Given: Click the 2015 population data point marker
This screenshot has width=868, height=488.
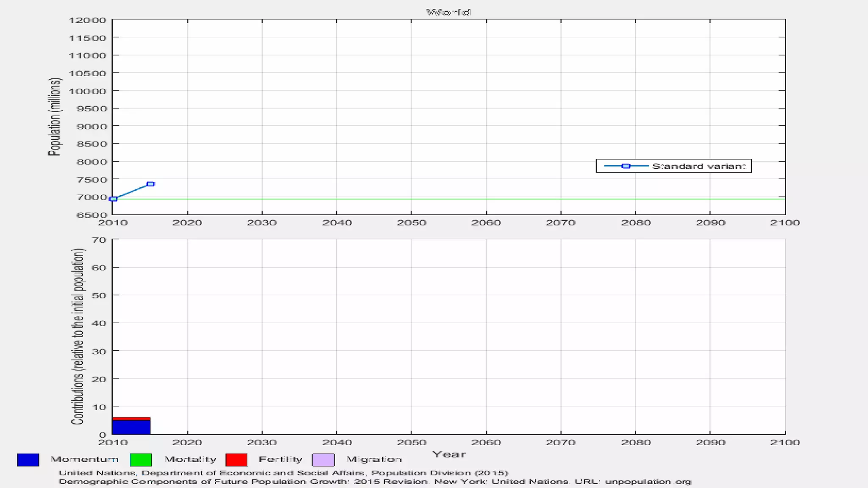Looking at the screenshot, I should (150, 184).
